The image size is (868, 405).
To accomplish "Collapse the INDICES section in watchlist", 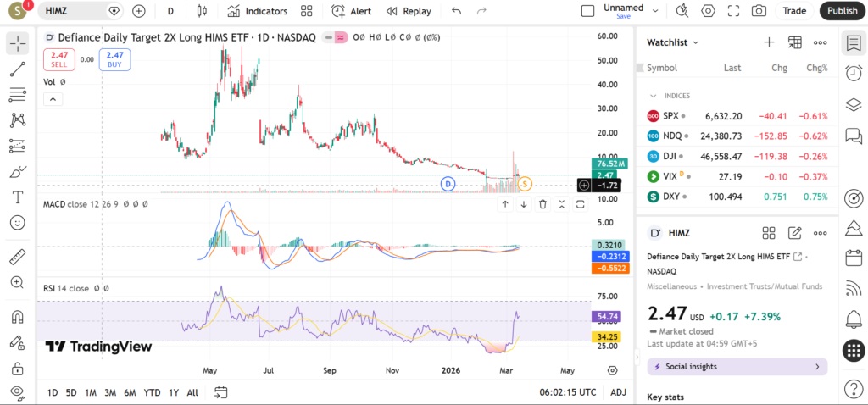I will coord(654,96).
